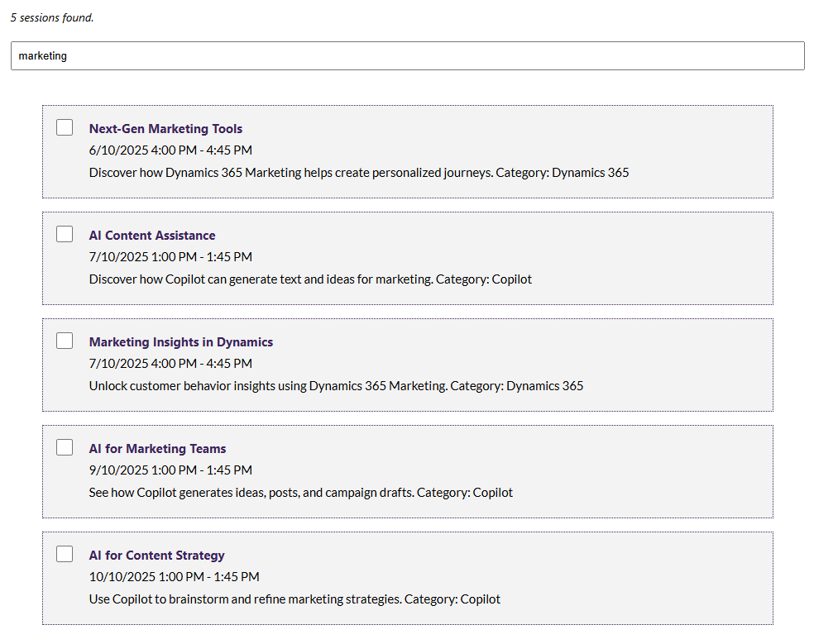Focus the search box containing "marketing"
Screen dimensions: 814x644
coord(407,56)
